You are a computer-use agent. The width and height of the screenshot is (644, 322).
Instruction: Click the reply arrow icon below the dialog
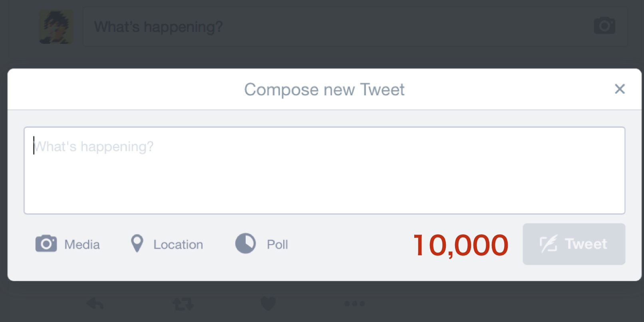pos(95,303)
